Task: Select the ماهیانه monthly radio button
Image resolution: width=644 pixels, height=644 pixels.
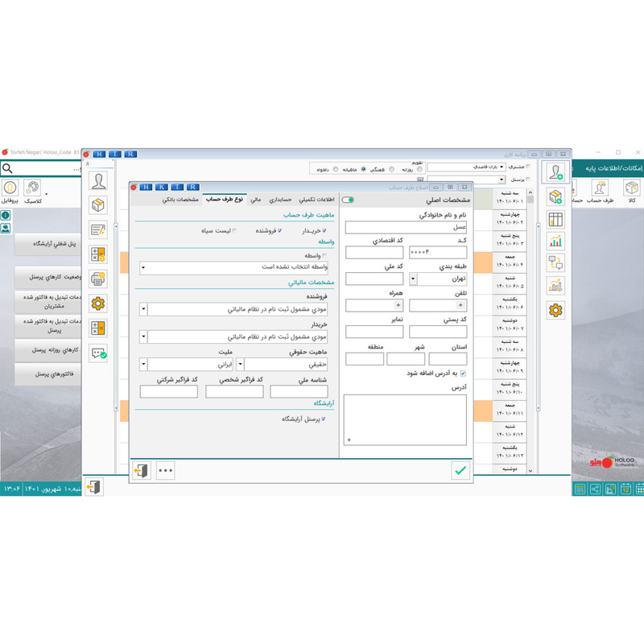Action: pyautogui.click(x=364, y=169)
